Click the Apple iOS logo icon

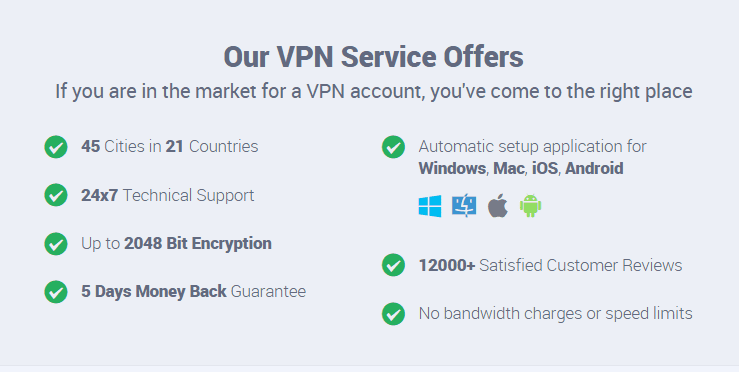[498, 206]
